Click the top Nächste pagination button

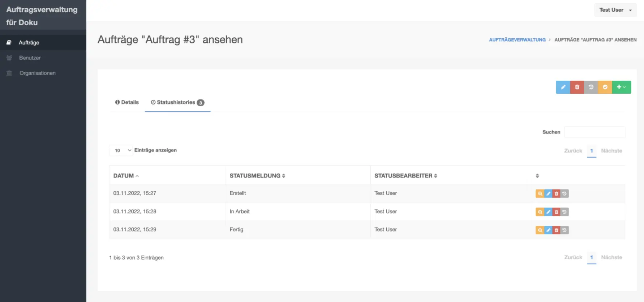coord(611,151)
